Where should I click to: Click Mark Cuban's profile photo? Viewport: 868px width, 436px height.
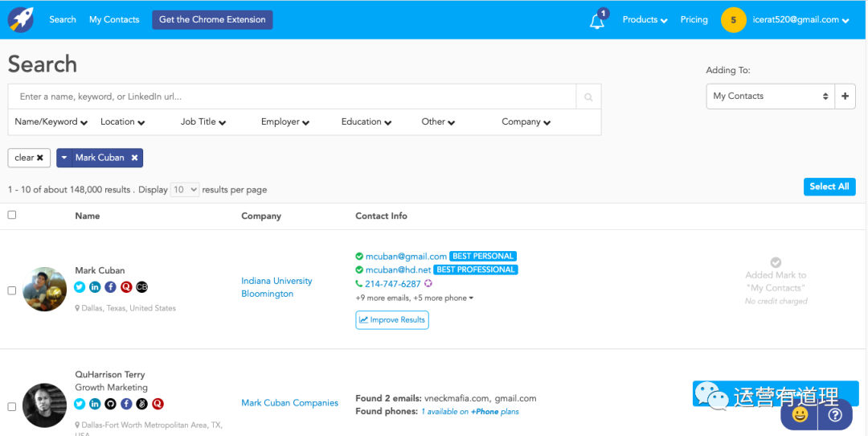click(45, 289)
